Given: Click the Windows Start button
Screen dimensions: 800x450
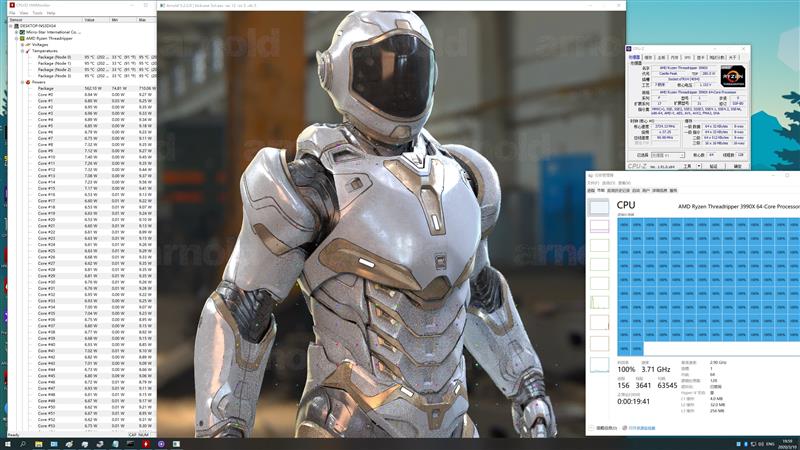Looking at the screenshot, I should point(7,442).
